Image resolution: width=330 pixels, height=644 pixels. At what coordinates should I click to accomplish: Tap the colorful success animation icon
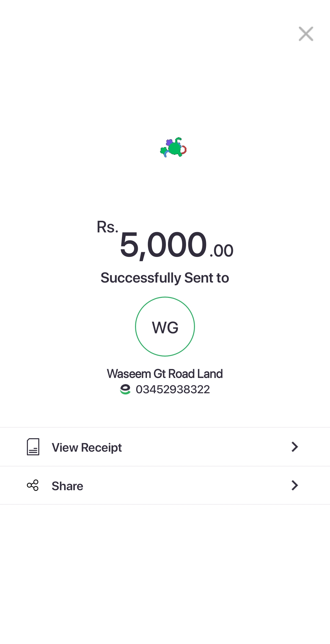(x=174, y=147)
